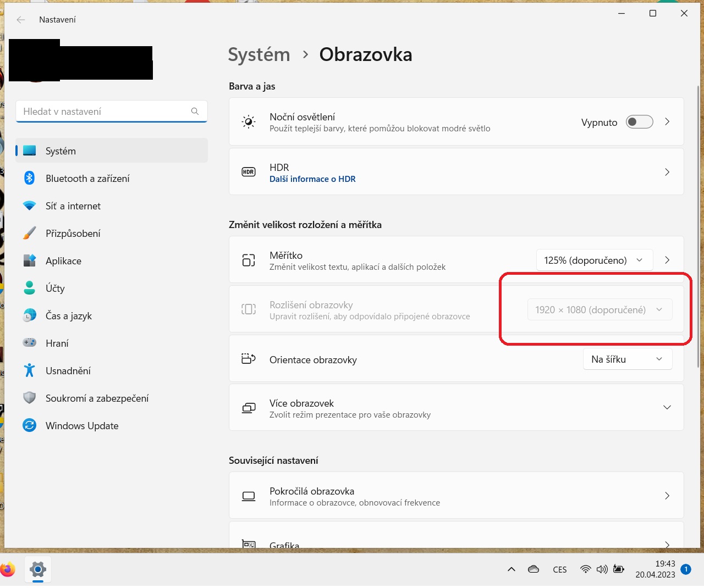The height and width of the screenshot is (588, 704).
Task: Open the Další informace o HDR link
Action: (312, 179)
